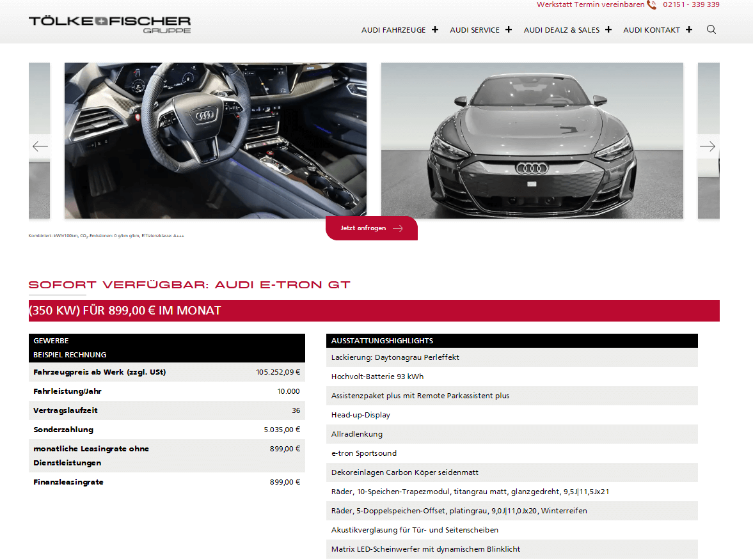
Task: Click the Sofort verfügbar: Audi e-tron GT heading
Action: click(189, 284)
